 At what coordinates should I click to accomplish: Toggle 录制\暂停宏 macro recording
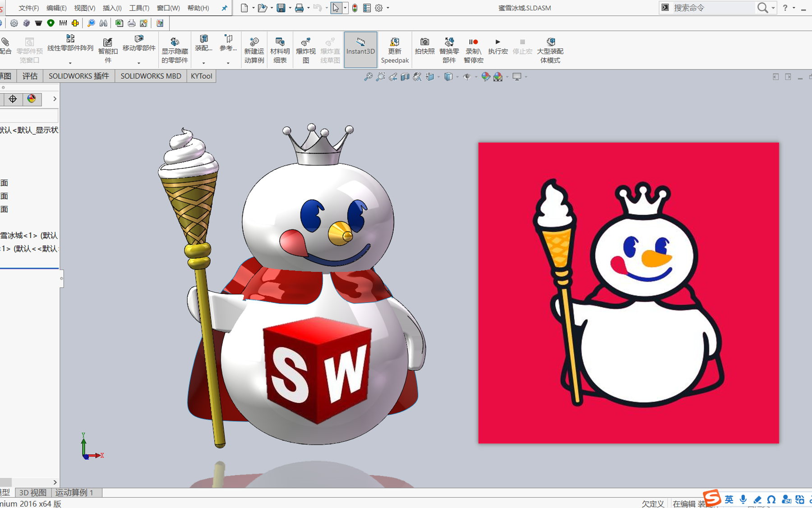[473, 50]
